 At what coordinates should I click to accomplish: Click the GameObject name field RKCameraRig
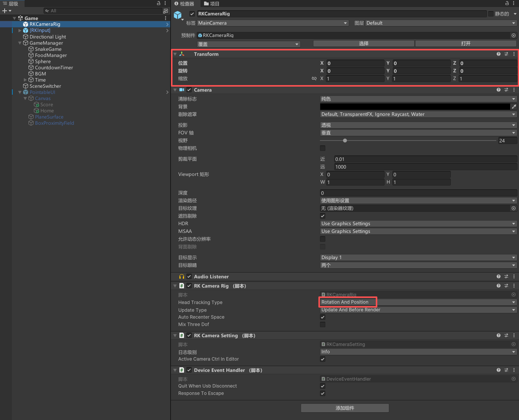tap(342, 14)
